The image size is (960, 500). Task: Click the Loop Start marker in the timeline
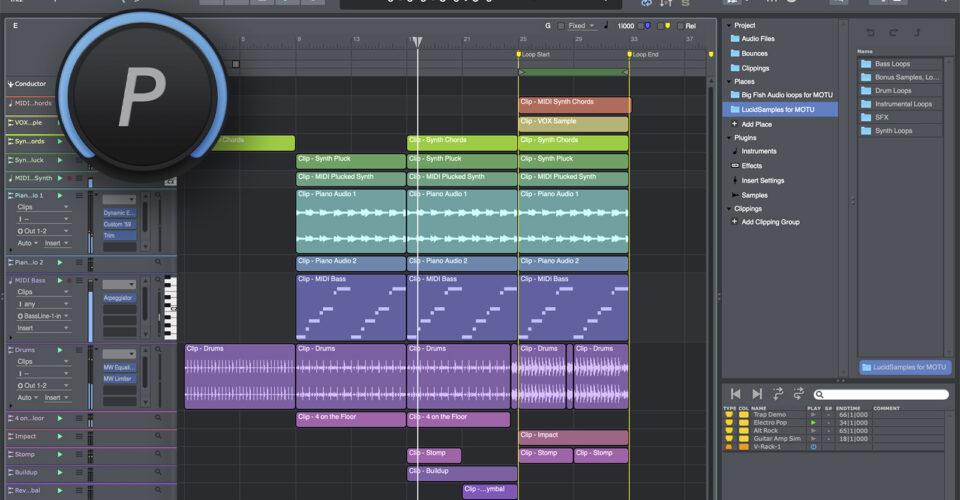click(x=518, y=54)
